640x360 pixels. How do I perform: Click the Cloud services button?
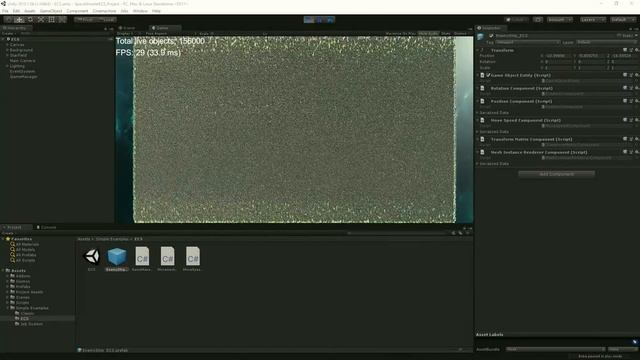538,20
